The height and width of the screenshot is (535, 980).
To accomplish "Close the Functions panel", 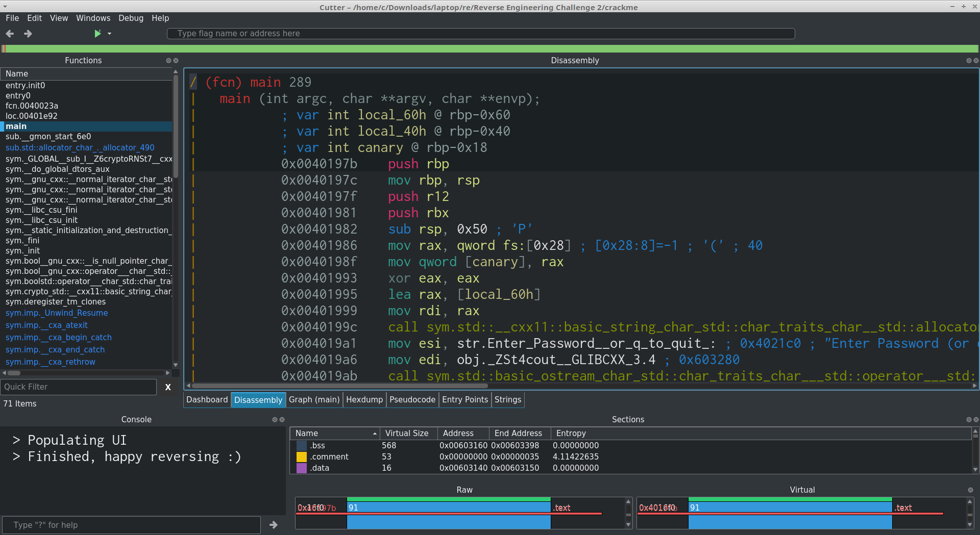I will click(x=176, y=61).
